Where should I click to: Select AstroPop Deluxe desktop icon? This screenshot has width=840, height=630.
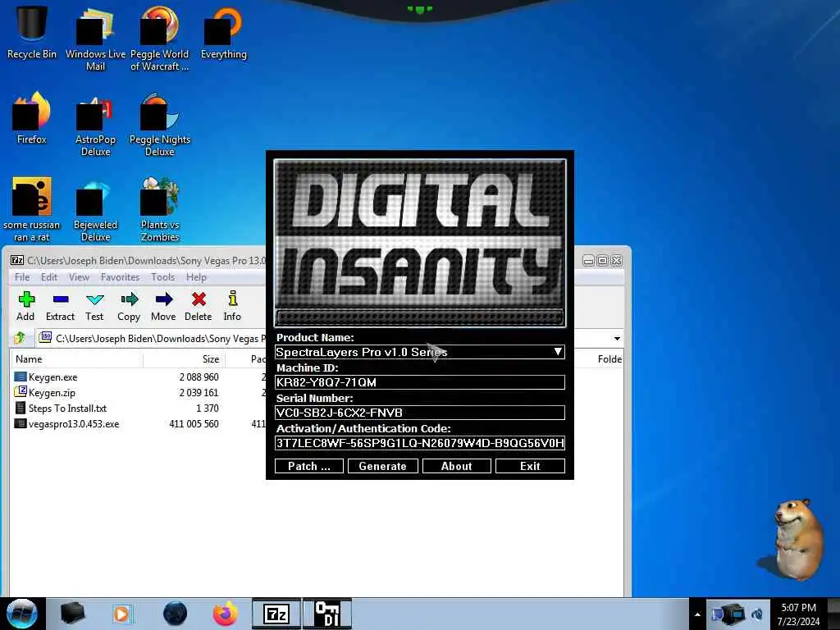pyautogui.click(x=95, y=125)
